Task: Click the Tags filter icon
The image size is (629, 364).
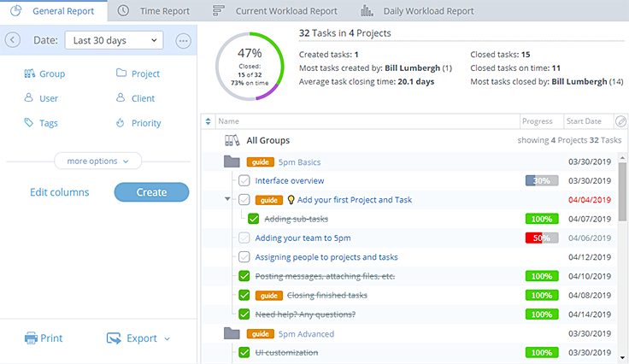Action: tap(30, 123)
